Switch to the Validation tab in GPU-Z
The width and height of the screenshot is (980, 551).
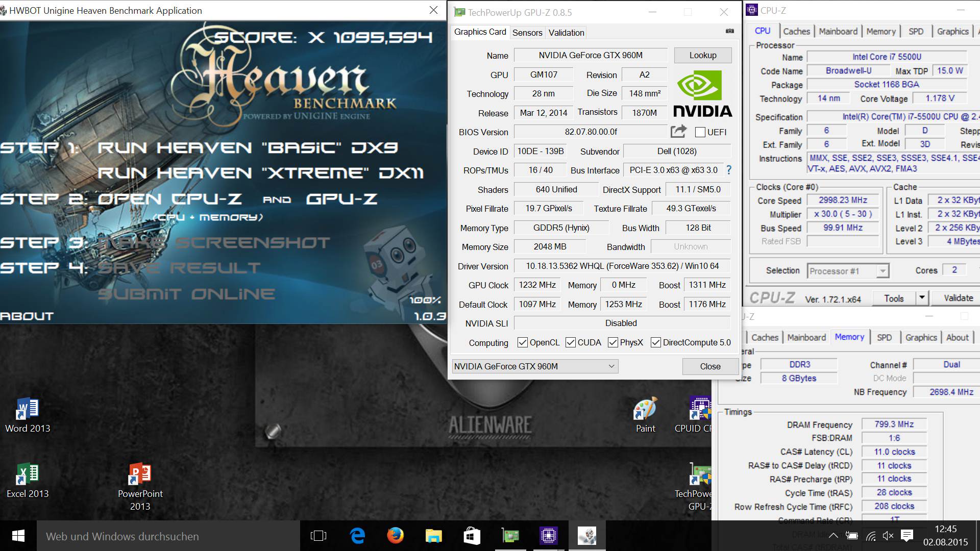[566, 33]
